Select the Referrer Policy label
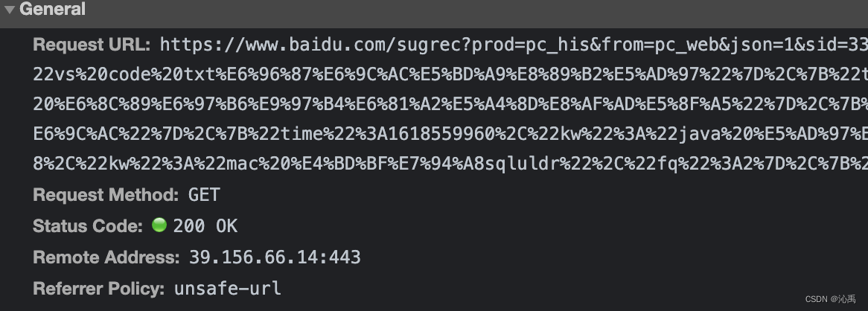The width and height of the screenshot is (868, 311). point(98,289)
